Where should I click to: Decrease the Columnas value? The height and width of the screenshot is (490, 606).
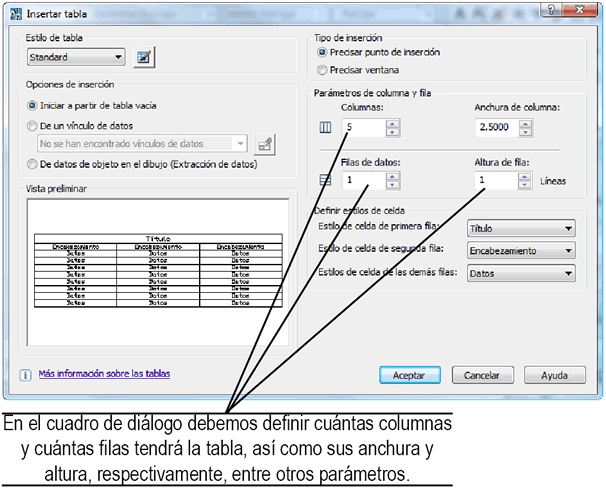[392, 133]
